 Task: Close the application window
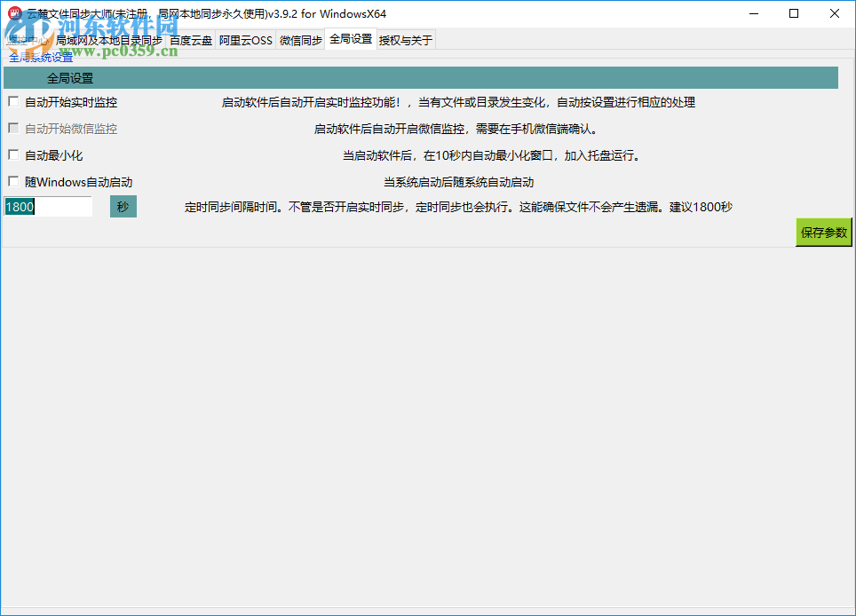click(x=834, y=13)
